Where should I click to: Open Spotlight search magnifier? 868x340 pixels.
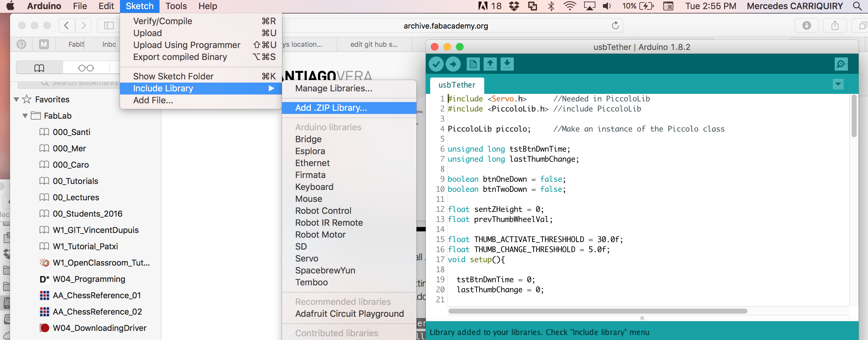pyautogui.click(x=857, y=6)
